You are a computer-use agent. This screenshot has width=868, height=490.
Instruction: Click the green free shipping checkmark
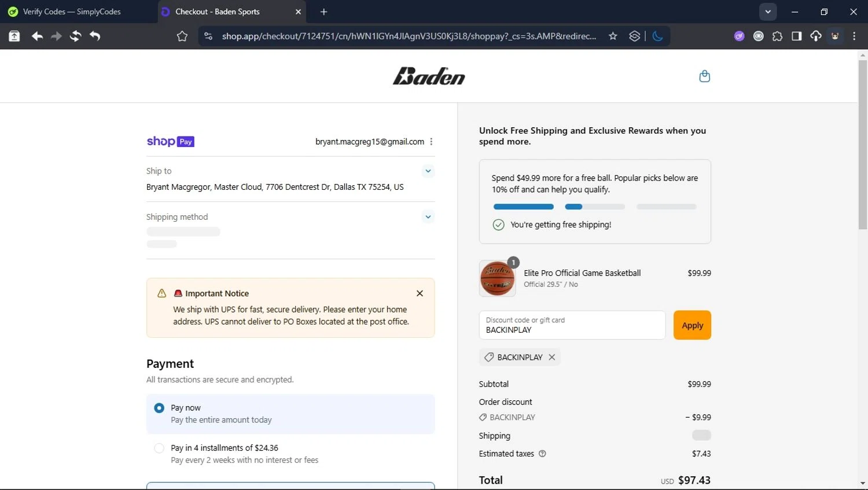click(x=498, y=224)
